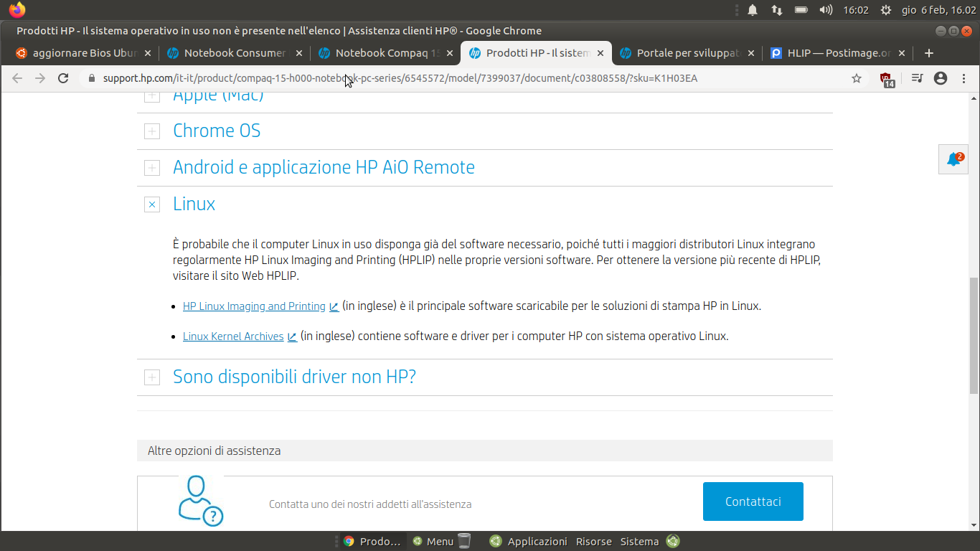Select the Chrome Prodo... taskbar window button
980x551 pixels.
pyautogui.click(x=372, y=542)
